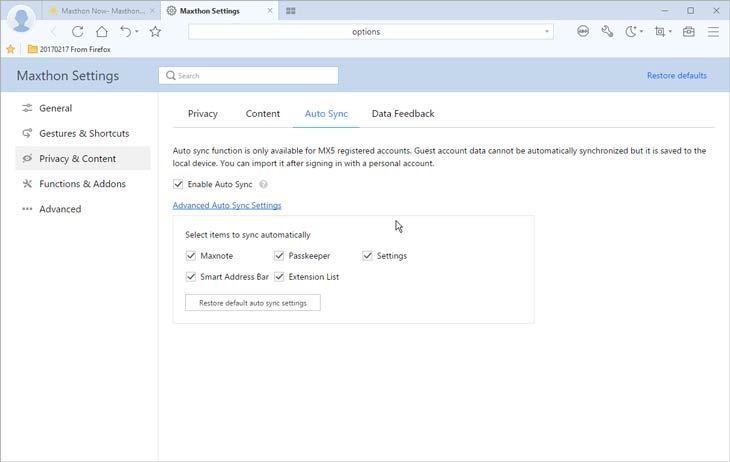
Task: Open the ad blocker ABP icon
Action: 583,31
